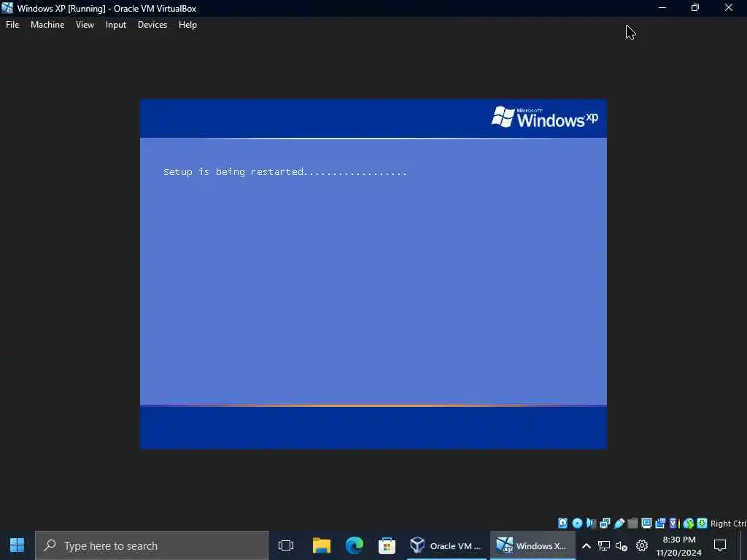The height and width of the screenshot is (560, 747).
Task: Open Task View on the taskbar
Action: 286,545
